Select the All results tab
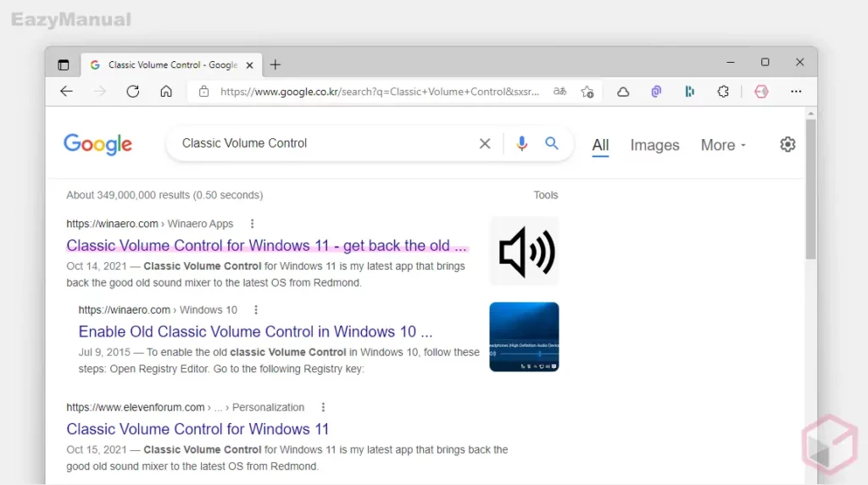 click(x=600, y=145)
